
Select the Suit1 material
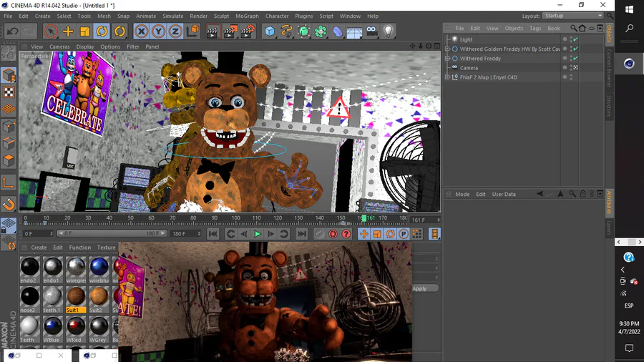point(76,299)
